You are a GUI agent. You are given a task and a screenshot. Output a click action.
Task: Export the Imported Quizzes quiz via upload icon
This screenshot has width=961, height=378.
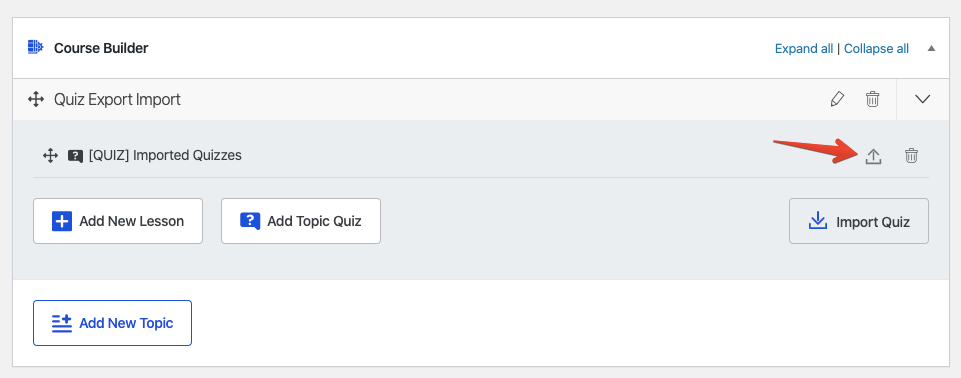[873, 156]
